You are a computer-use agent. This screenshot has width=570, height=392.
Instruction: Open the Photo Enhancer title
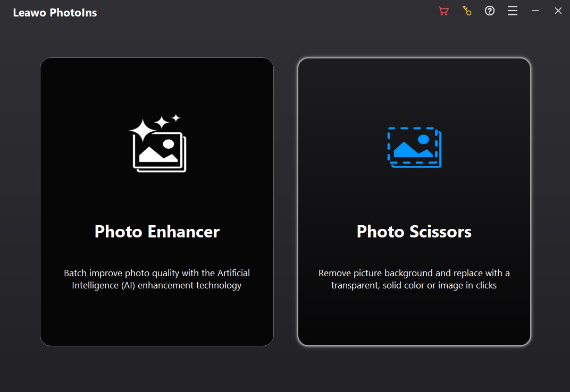157,232
